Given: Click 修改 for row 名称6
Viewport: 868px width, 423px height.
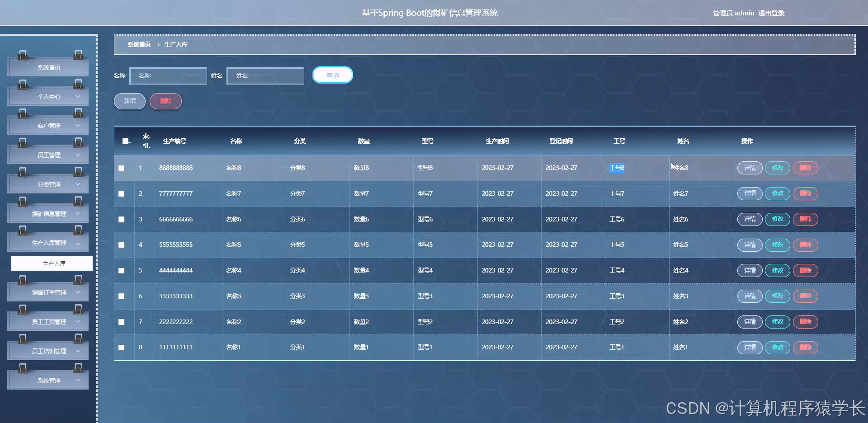Looking at the screenshot, I should pyautogui.click(x=778, y=219).
